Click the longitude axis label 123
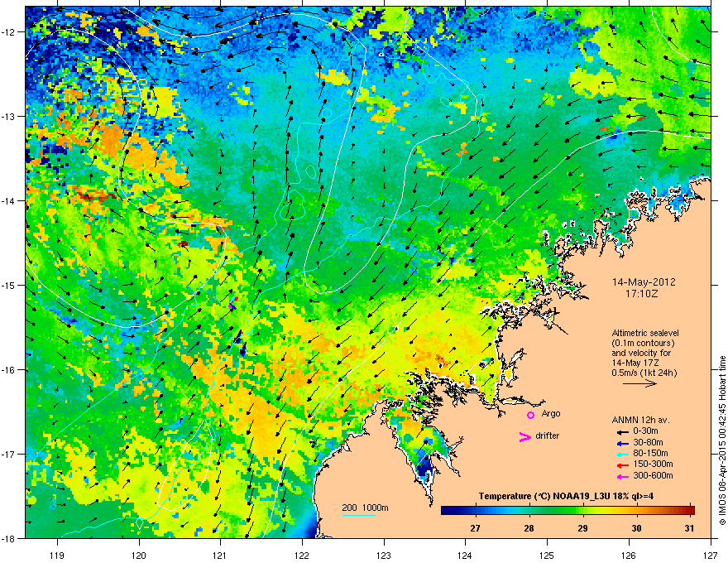The height and width of the screenshot is (563, 728). 384,555
